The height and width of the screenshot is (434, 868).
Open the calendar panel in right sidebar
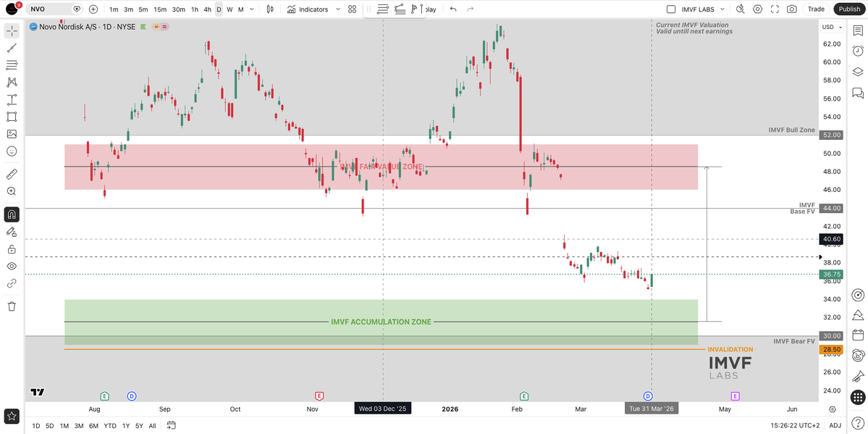click(x=857, y=335)
